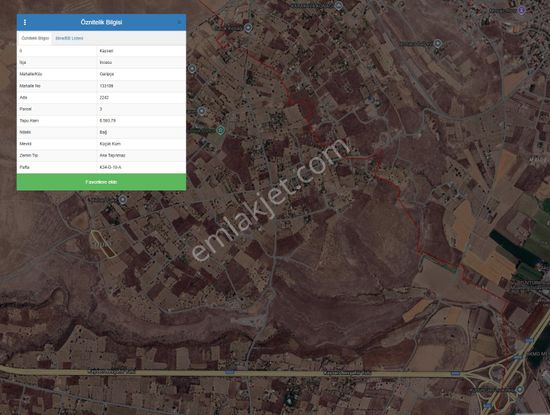Click the blue pin just right of Mahalle/Köy row
The height and width of the screenshot is (415, 550).
click(192, 68)
